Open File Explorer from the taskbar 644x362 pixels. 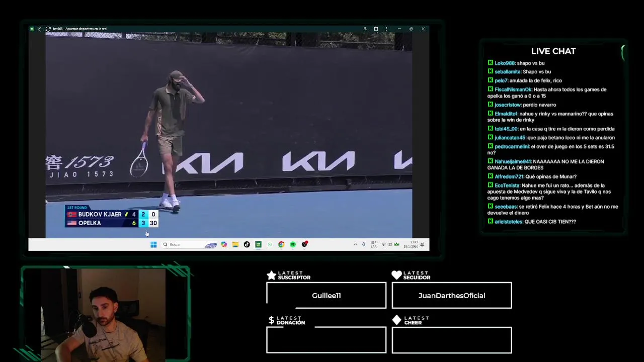click(235, 244)
